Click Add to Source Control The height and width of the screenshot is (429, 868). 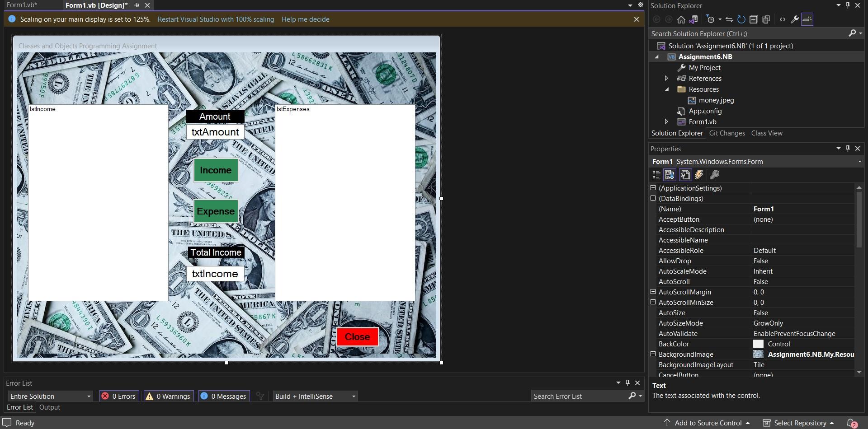pyautogui.click(x=708, y=423)
